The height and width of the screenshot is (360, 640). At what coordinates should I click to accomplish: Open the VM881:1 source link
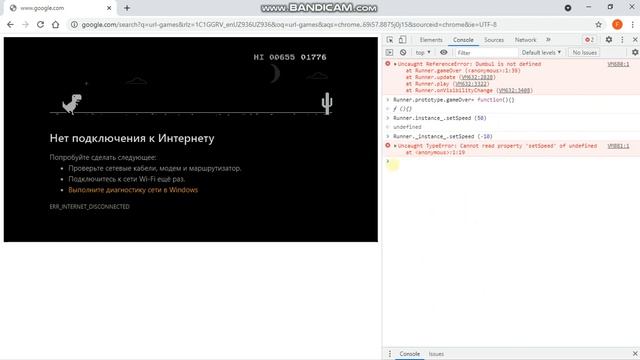618,146
